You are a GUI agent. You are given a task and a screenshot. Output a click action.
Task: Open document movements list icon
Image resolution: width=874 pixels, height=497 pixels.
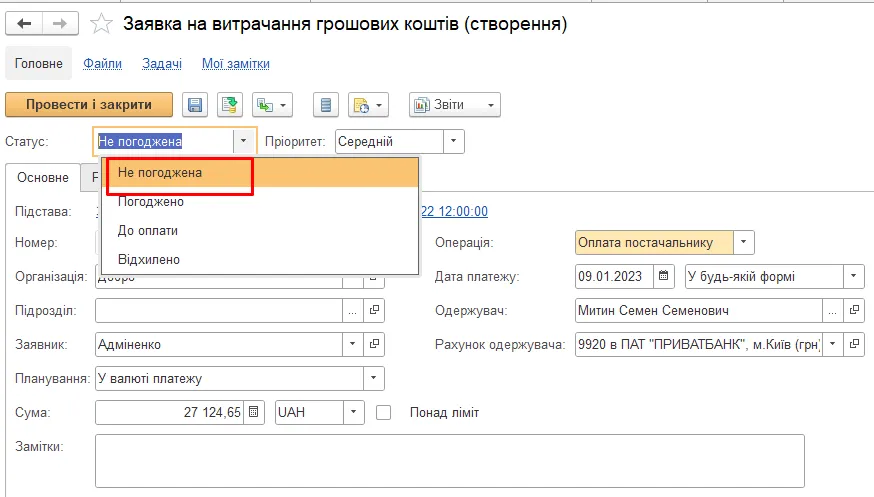coord(326,105)
